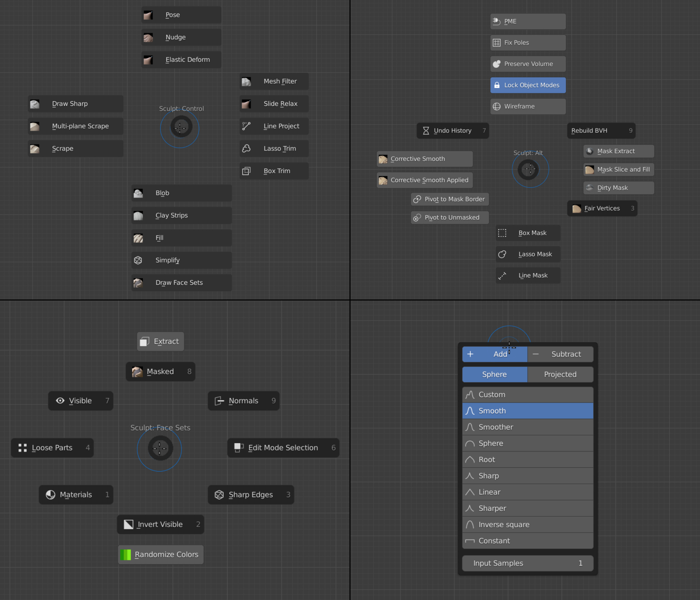Click the Mesh Filter tool icon

pos(246,81)
